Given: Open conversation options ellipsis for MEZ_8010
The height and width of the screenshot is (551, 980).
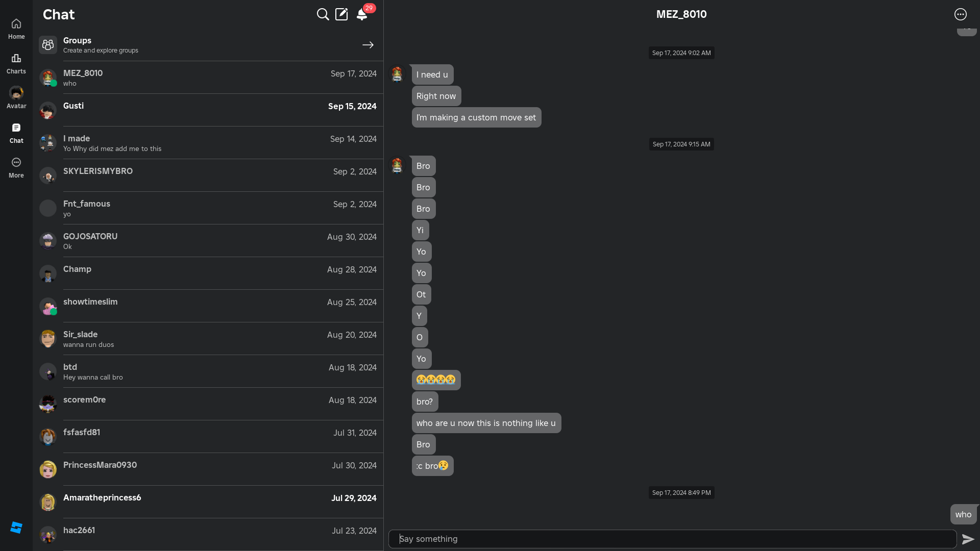Looking at the screenshot, I should point(960,14).
